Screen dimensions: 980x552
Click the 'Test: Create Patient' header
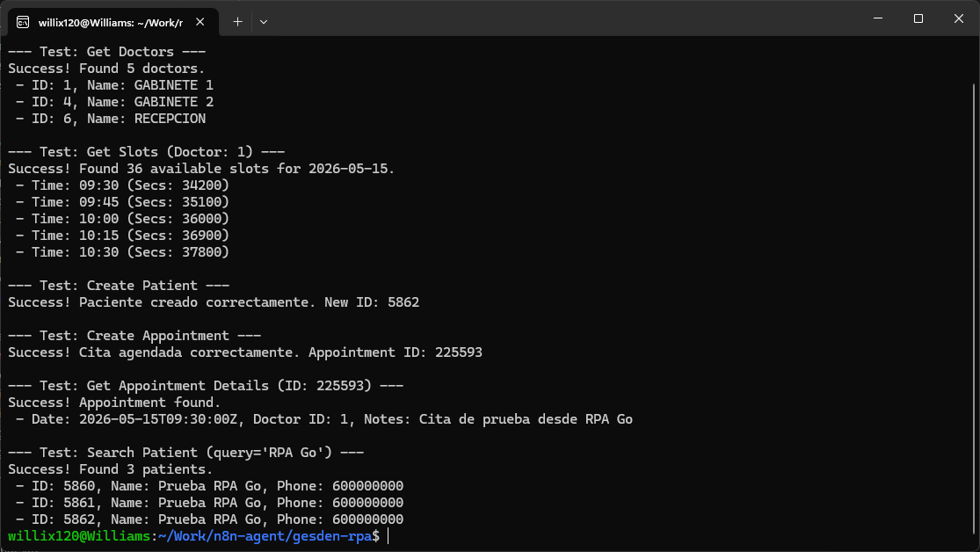coord(119,286)
